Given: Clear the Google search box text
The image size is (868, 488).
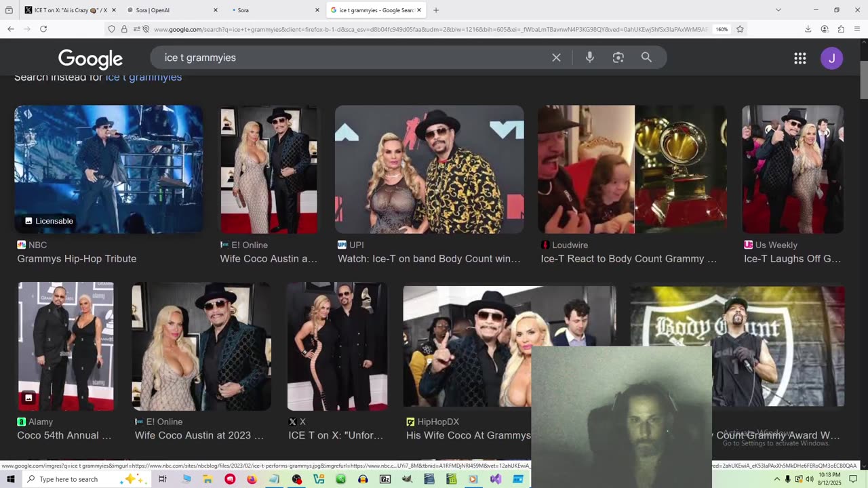Looking at the screenshot, I should pos(556,58).
